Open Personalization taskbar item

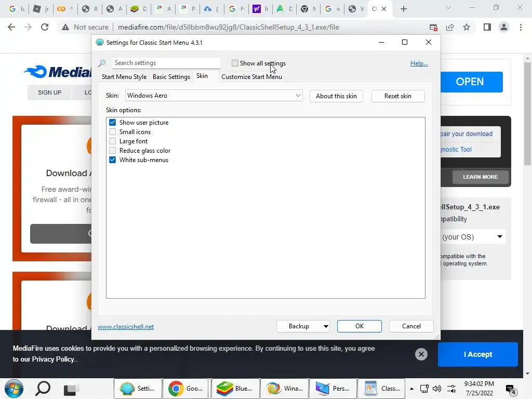(x=333, y=389)
